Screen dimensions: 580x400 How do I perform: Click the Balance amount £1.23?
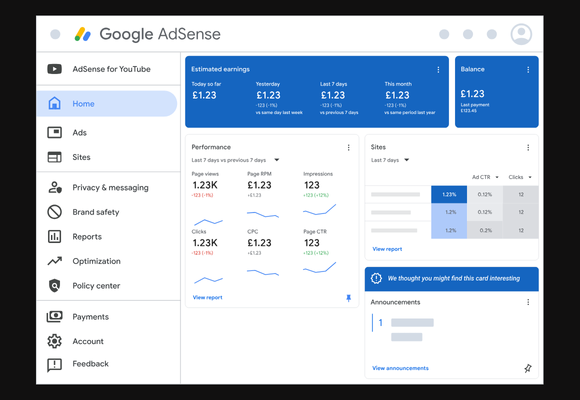tap(472, 94)
